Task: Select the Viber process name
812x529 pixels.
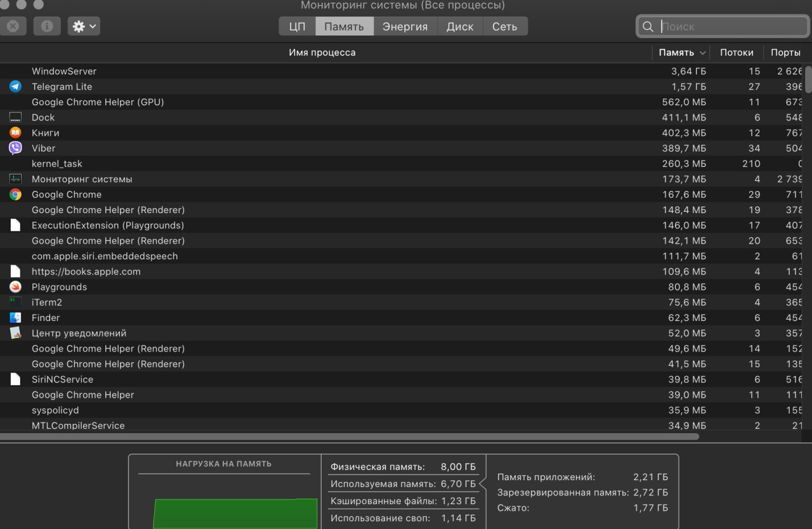Action: pos(43,148)
